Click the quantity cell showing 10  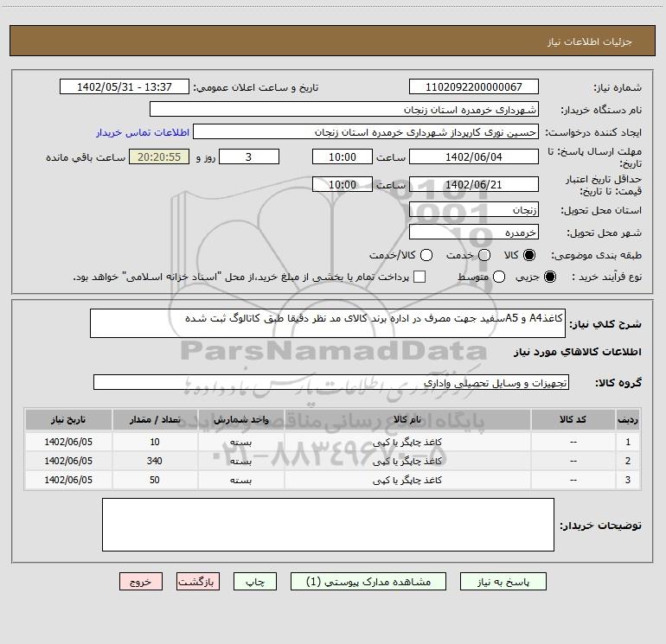click(155, 442)
